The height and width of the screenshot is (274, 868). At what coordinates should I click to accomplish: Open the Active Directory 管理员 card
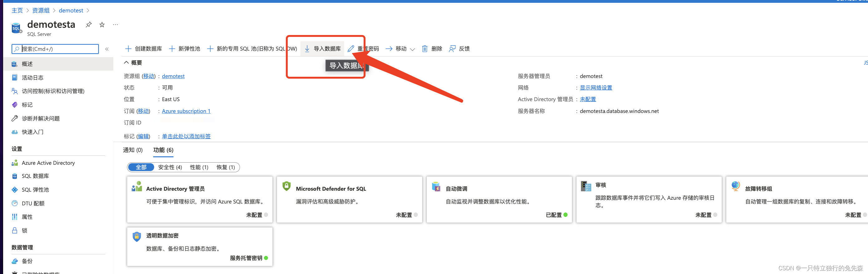pos(199,199)
